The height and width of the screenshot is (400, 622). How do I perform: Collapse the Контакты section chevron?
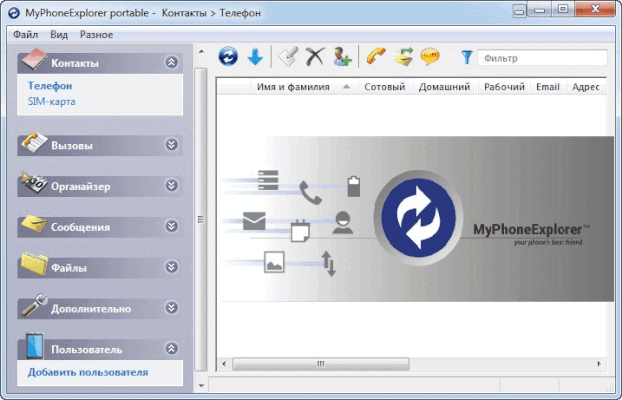171,62
